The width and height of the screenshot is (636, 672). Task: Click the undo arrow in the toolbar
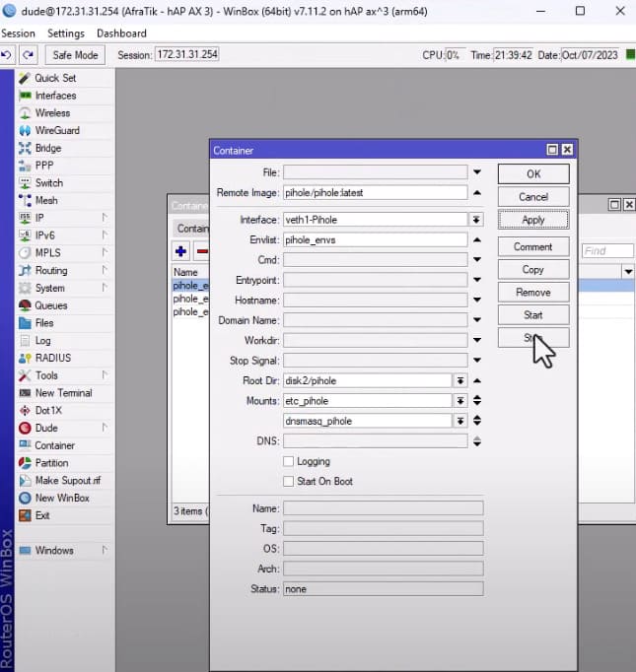coord(7,55)
